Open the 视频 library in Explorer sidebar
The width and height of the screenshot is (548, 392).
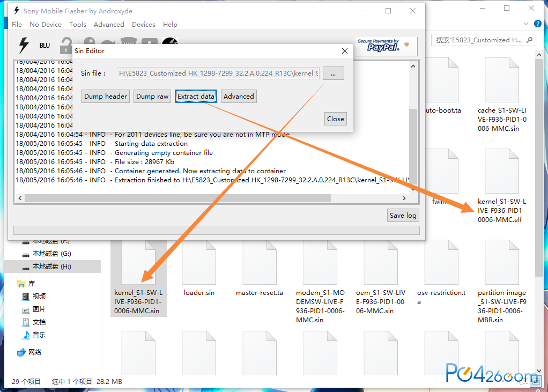[x=34, y=296]
